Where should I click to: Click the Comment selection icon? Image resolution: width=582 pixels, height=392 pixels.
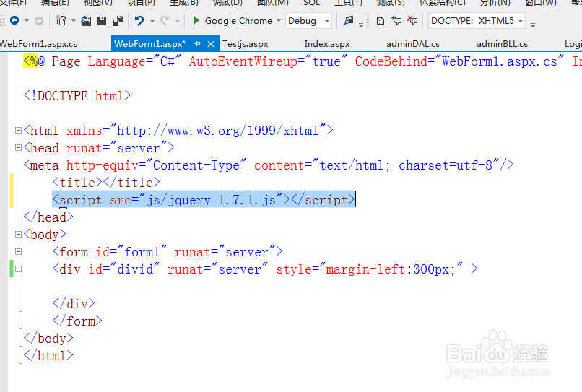(x=396, y=20)
